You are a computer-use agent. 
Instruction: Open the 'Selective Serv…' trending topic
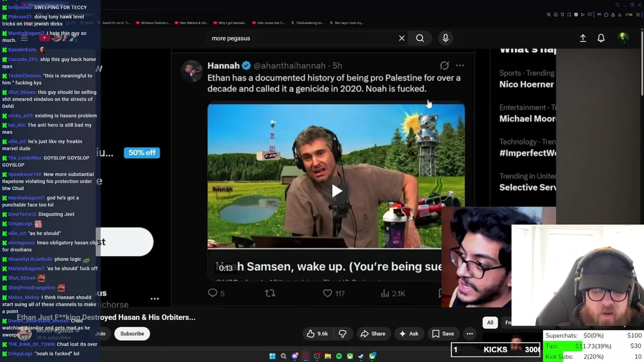click(527, 187)
